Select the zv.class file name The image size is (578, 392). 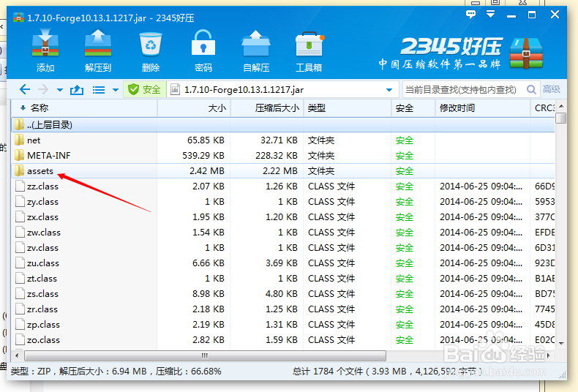click(42, 248)
